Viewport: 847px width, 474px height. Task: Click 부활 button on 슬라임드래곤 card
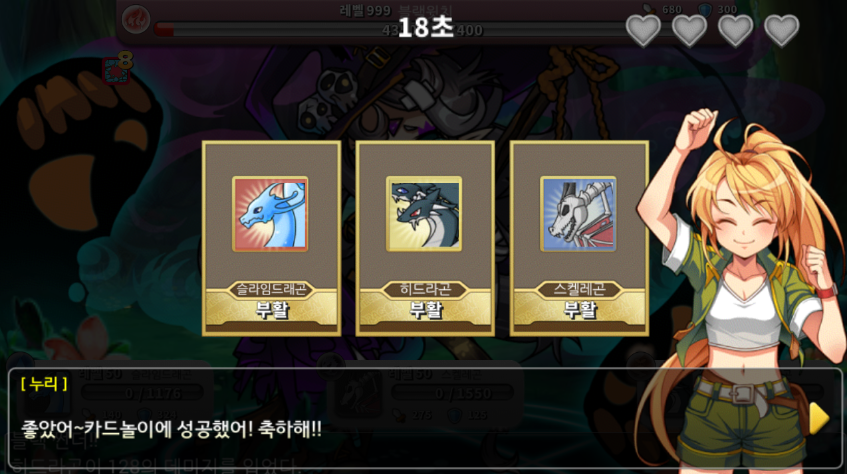coord(272,311)
